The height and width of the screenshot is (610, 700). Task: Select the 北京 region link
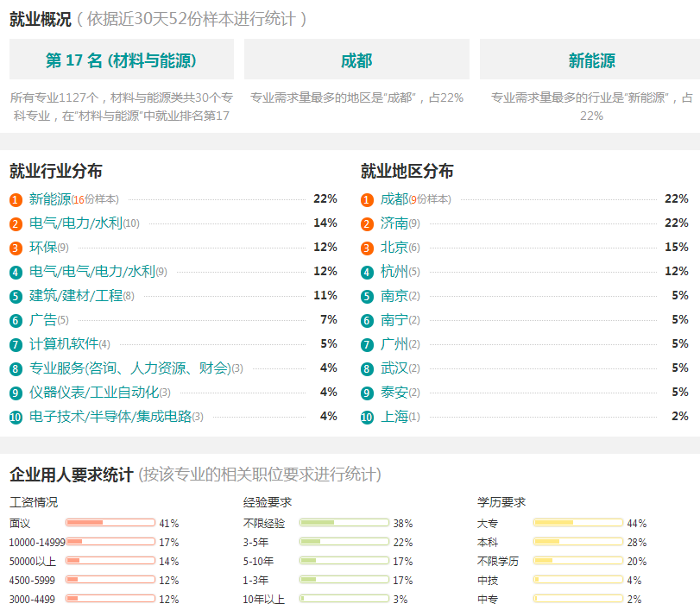pos(394,248)
